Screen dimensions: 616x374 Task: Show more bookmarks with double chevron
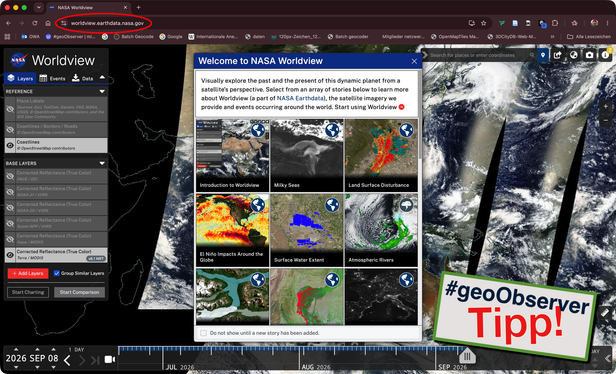coord(552,37)
